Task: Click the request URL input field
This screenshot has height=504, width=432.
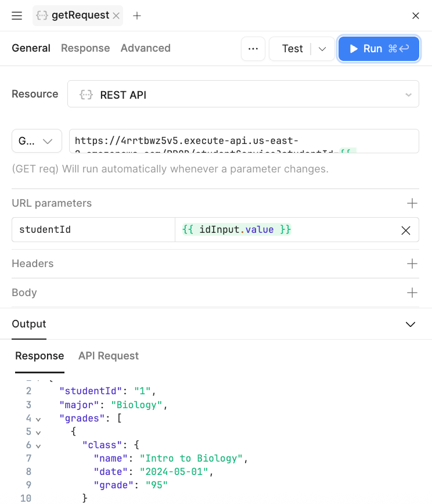Action: click(244, 141)
